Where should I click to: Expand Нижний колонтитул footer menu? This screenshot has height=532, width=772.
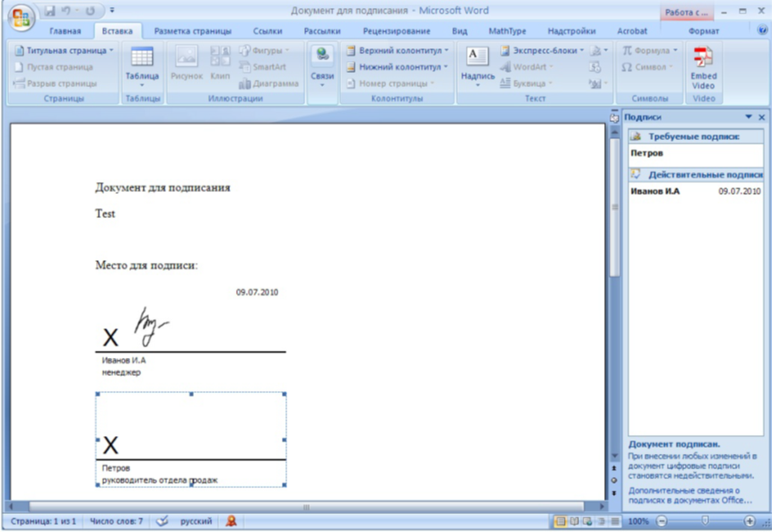point(398,67)
